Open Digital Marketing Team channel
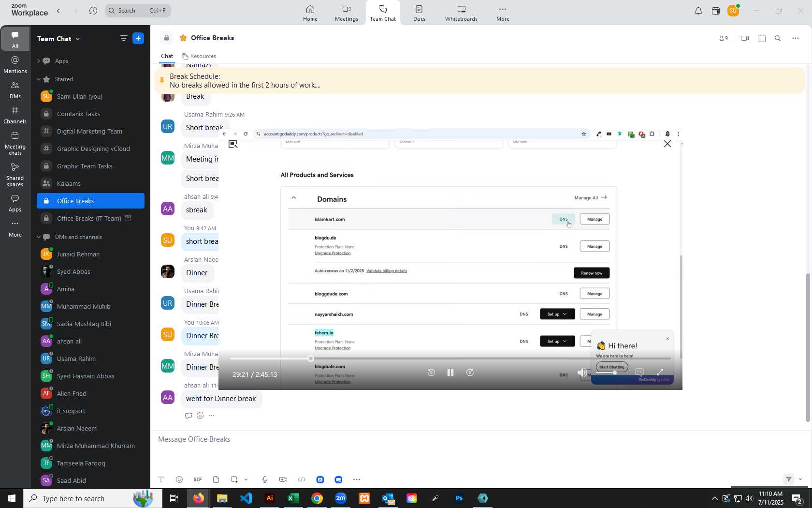812x508 pixels. point(90,132)
